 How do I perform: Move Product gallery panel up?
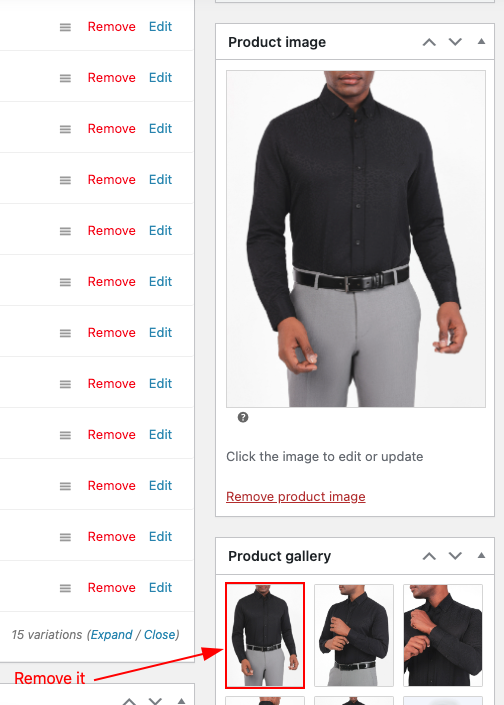pos(429,556)
